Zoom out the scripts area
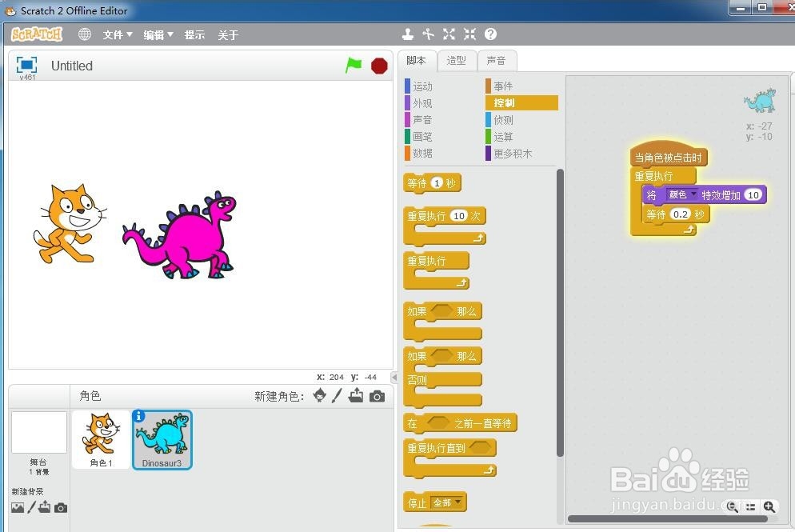The image size is (795, 532). tap(732, 506)
